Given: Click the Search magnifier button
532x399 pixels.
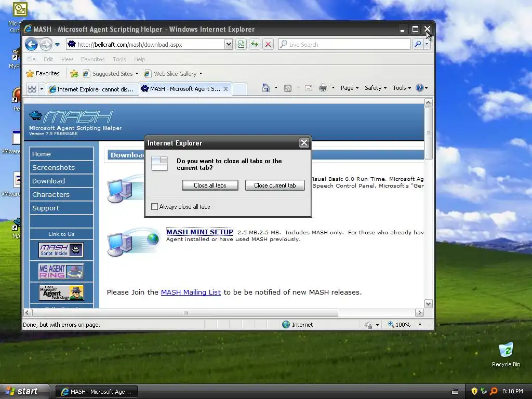Looking at the screenshot, I should (418, 44).
